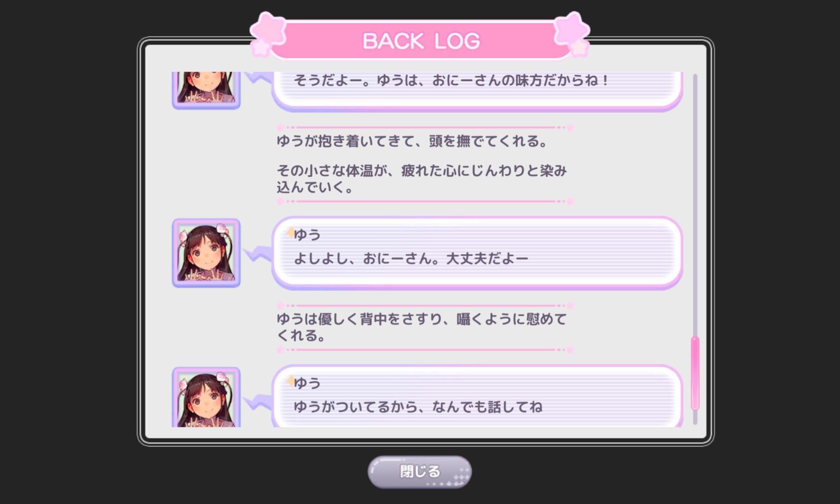Image resolution: width=840 pixels, height=504 pixels.
Task: Tap the sparkle icon in the ゆうがついてるから bubble
Action: coord(290,381)
